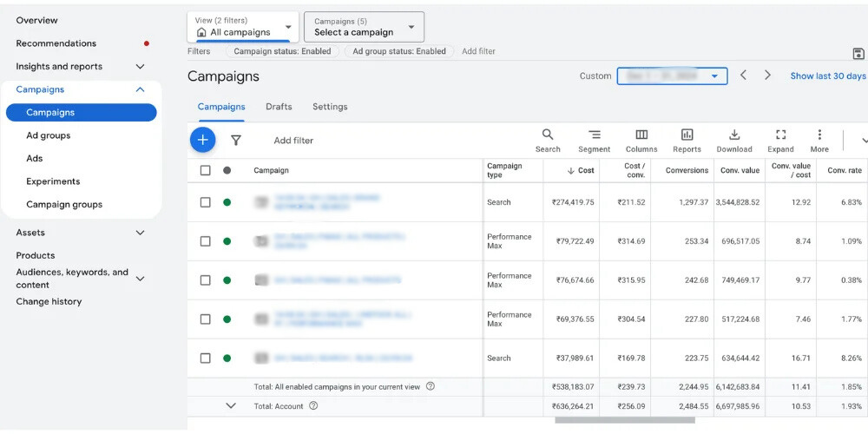Tick the select-all campaigns header checkbox
868x434 pixels.
coord(206,171)
